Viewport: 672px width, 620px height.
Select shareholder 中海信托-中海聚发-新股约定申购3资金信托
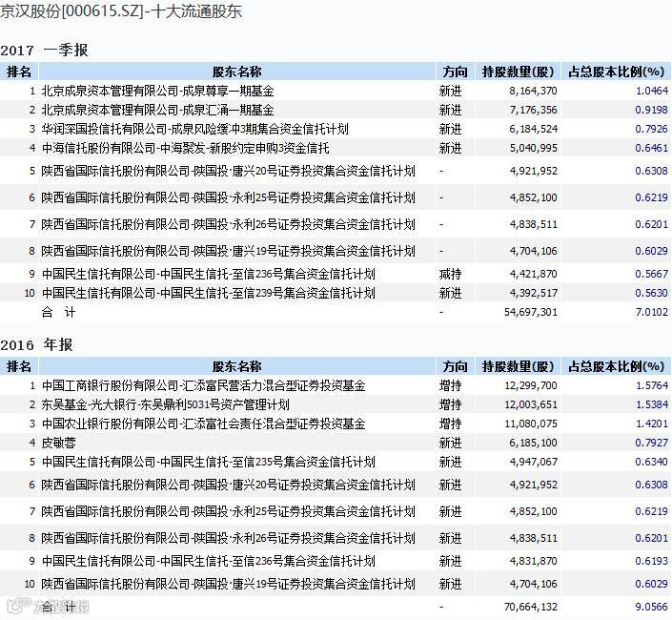coord(185,149)
